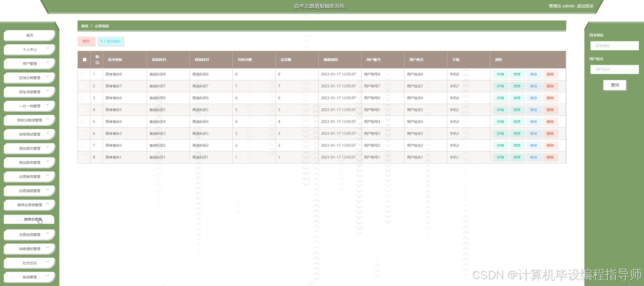This screenshot has width=644, height=286.
Task: Expand the 个人中心 sidebar menu
Action: tap(29, 49)
